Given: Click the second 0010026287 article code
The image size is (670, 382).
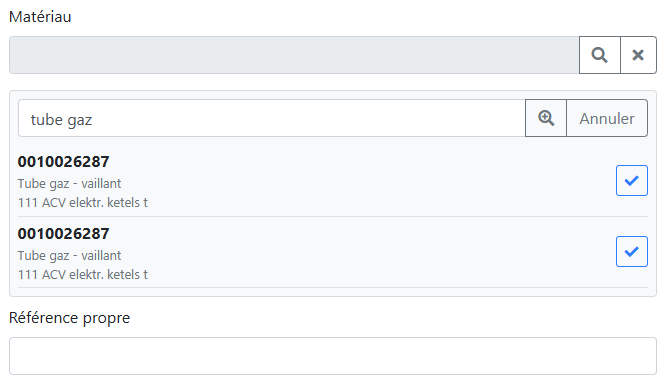Looking at the screenshot, I should point(63,234).
